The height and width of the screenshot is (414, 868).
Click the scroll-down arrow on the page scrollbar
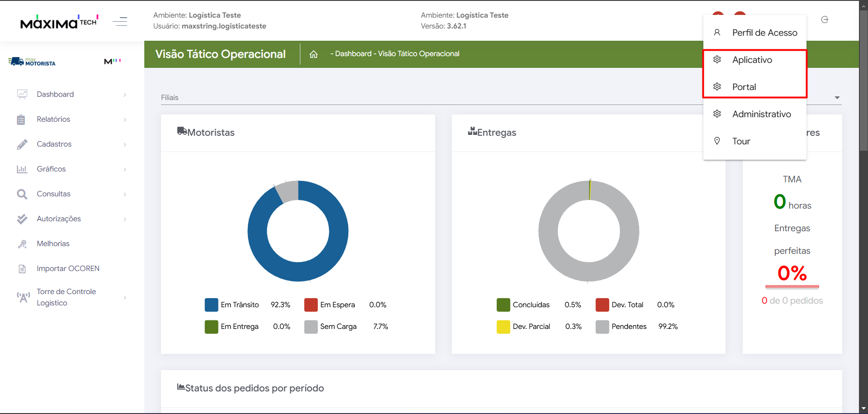coord(863,409)
